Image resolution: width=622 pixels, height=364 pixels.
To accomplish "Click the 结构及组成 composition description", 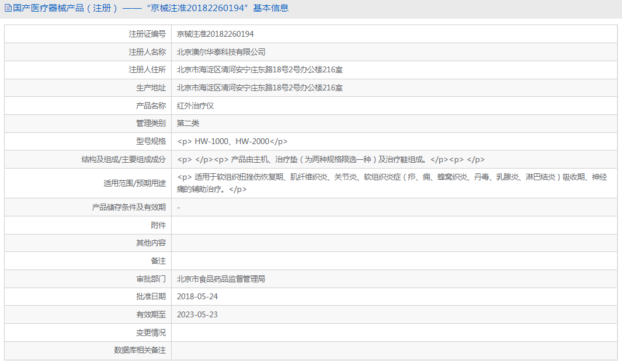I will point(331,160).
